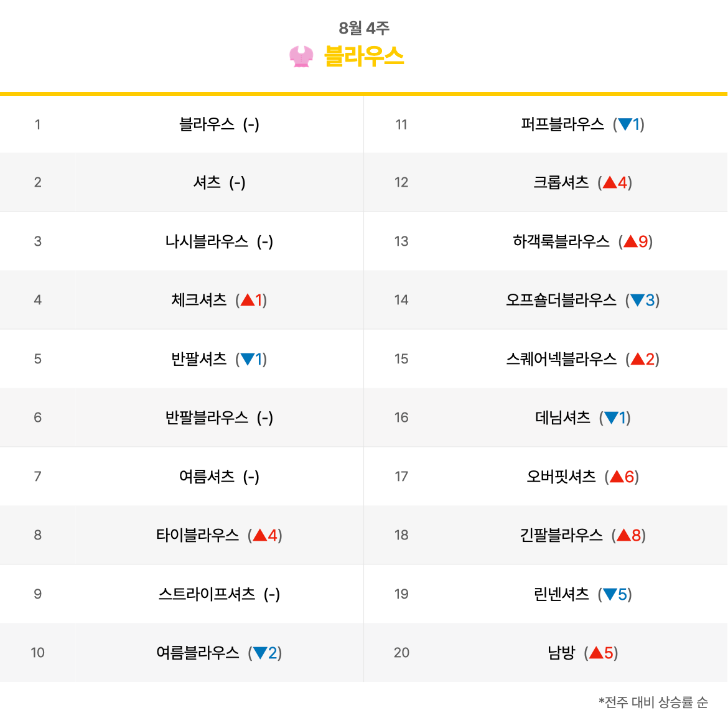Click the yellow 블라우스 category title
Screen dimensions: 728x728
(x=364, y=57)
